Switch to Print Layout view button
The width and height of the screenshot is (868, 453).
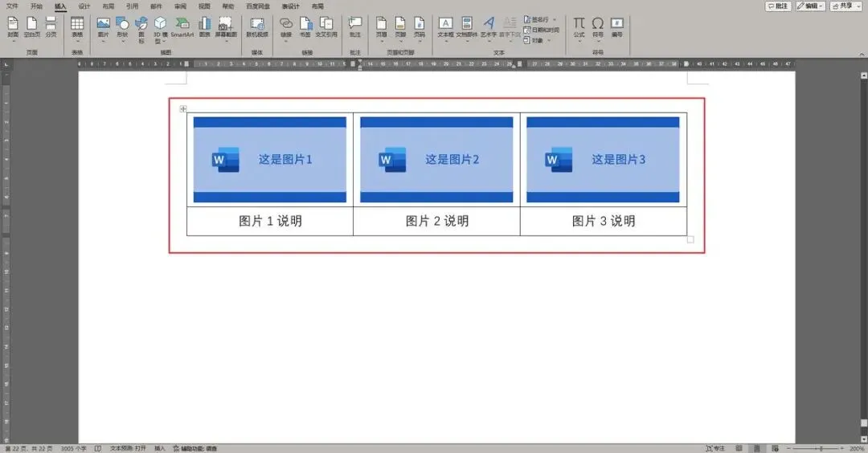pyautogui.click(x=757, y=448)
